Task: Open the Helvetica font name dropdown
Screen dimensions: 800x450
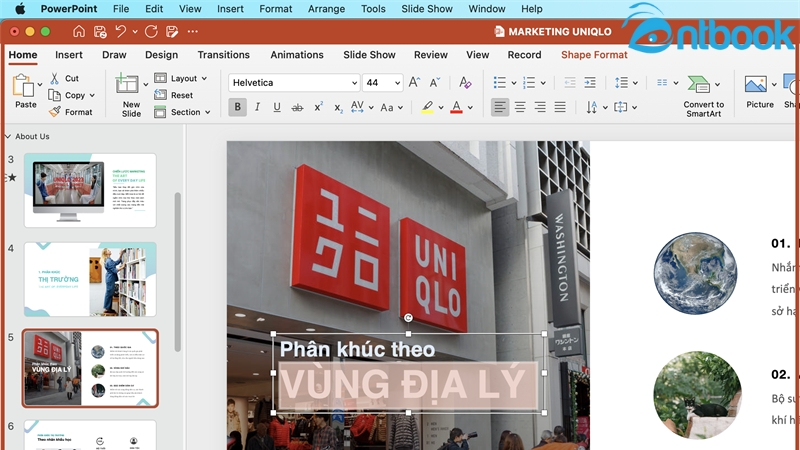Action: (354, 83)
